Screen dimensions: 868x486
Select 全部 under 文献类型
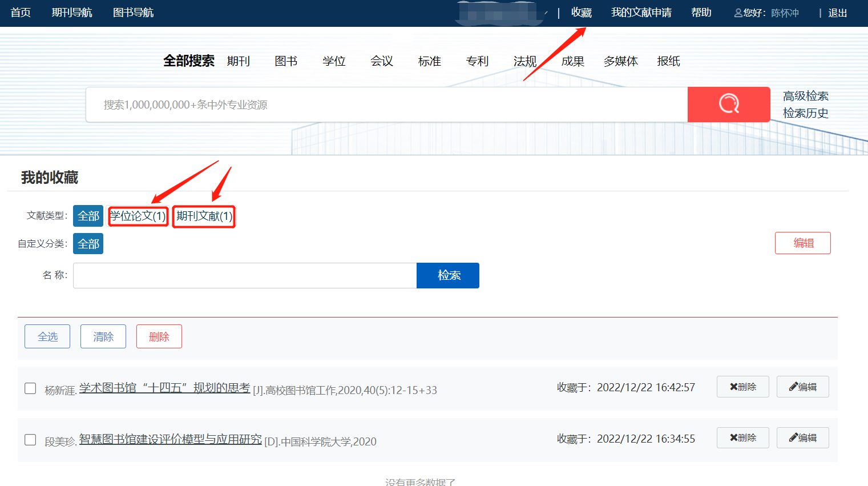88,216
